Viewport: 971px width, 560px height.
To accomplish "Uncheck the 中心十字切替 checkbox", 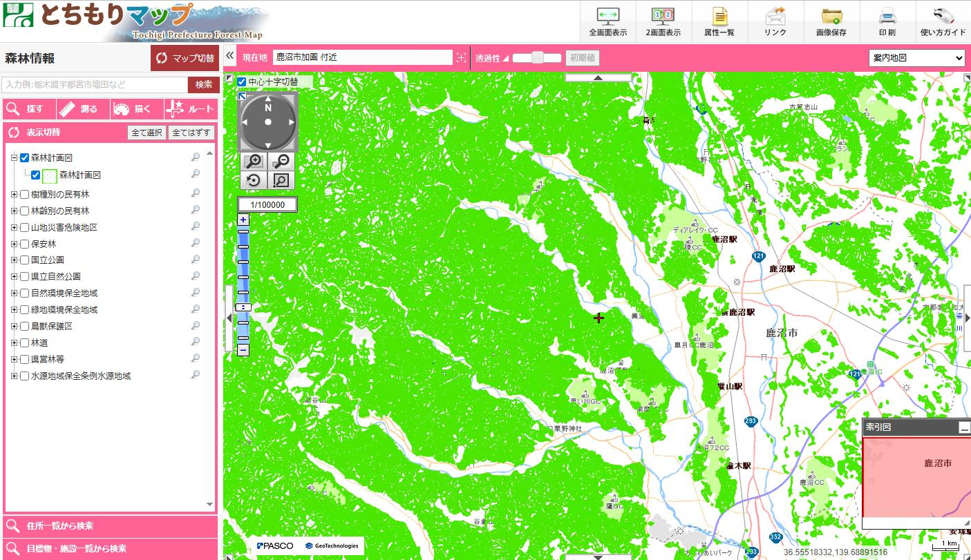I will 242,81.
